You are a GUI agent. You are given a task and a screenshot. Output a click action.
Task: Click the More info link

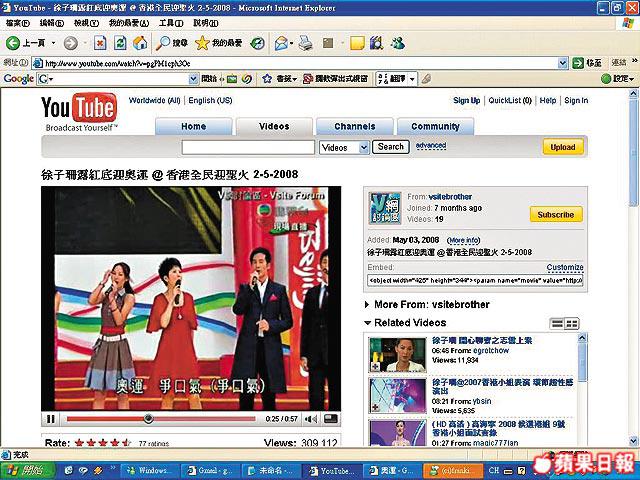pyautogui.click(x=463, y=240)
